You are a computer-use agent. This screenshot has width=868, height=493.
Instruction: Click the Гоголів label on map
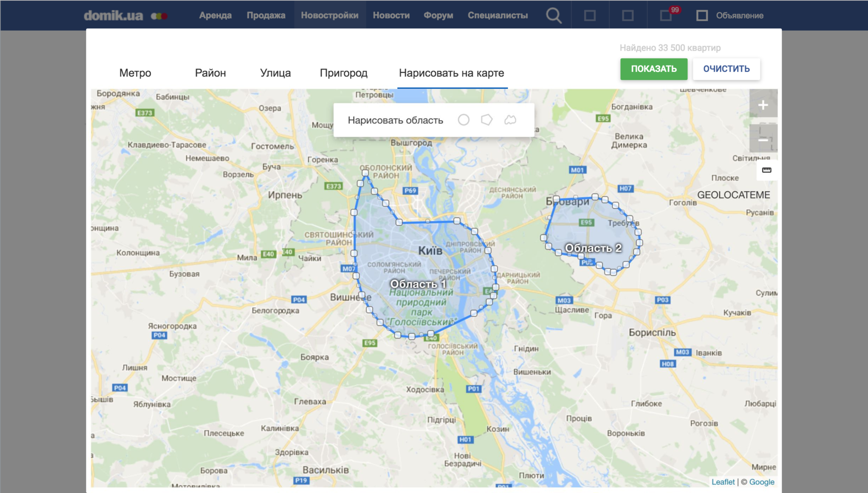tap(683, 203)
